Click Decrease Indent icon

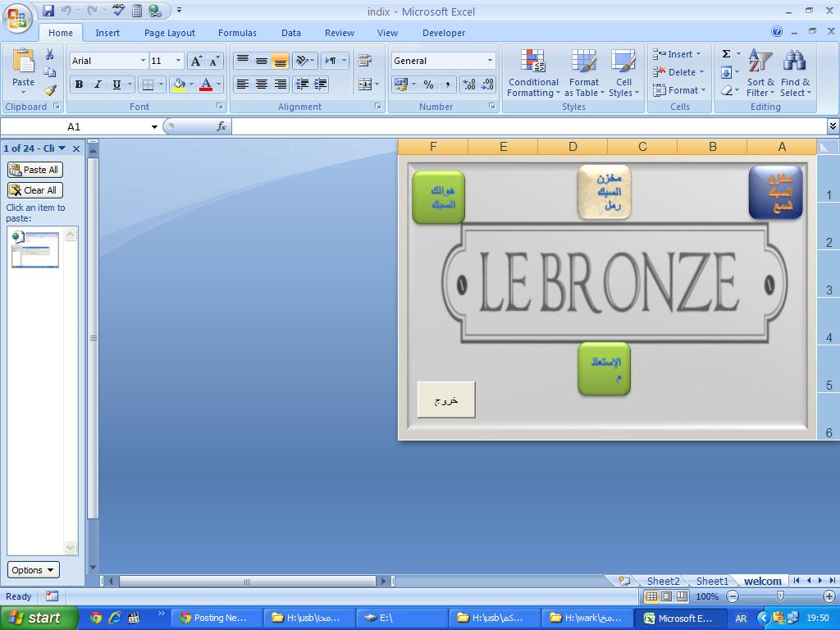302,84
